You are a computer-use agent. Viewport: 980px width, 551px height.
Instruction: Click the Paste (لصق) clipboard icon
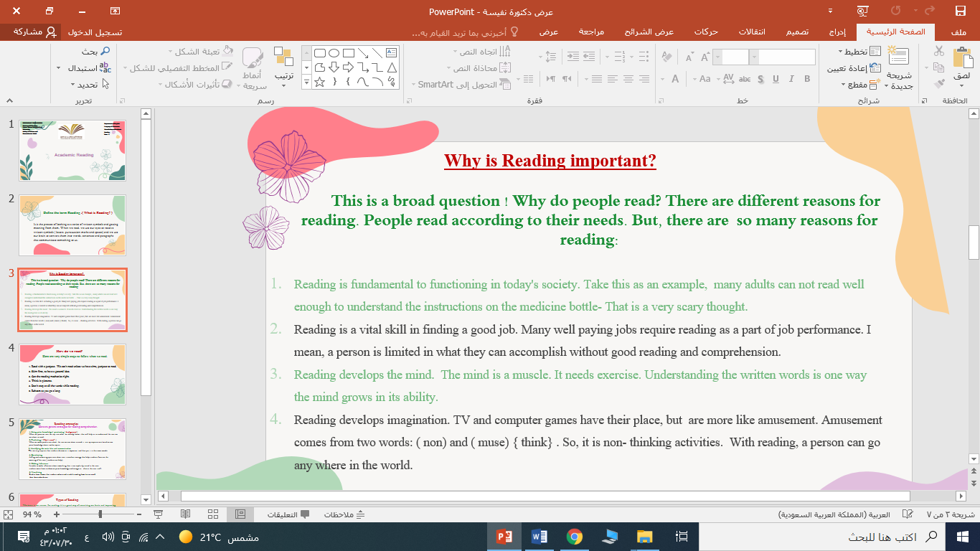[x=962, y=59]
